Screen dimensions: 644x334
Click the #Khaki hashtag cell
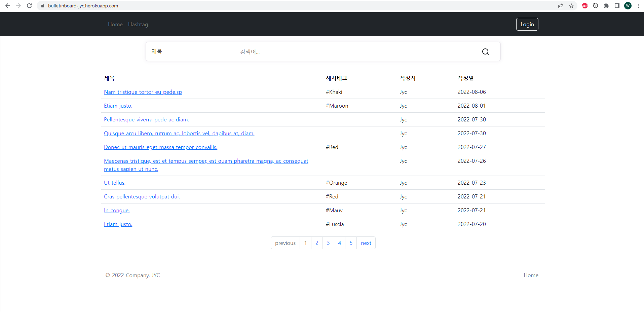pyautogui.click(x=334, y=92)
